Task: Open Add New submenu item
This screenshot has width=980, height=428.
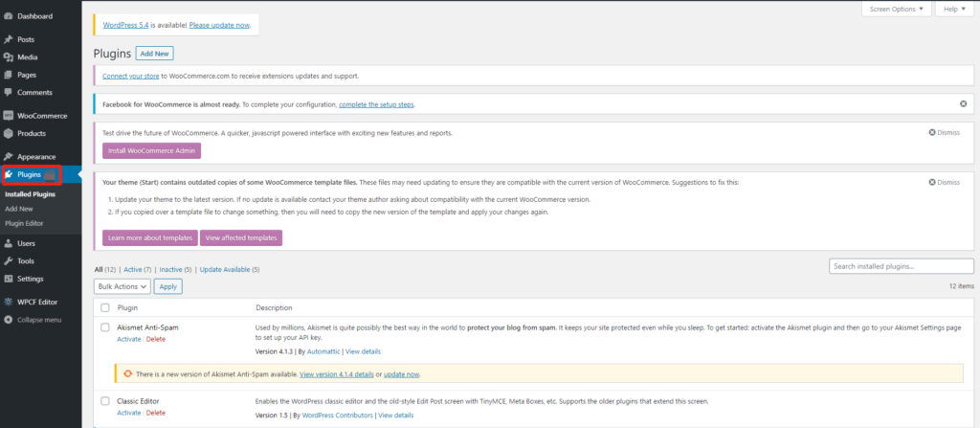Action: pos(19,209)
